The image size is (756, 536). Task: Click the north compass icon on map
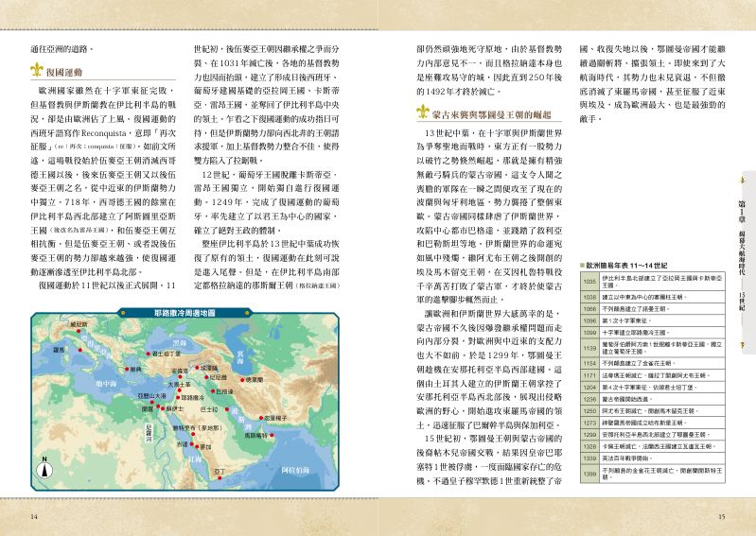click(x=44, y=471)
